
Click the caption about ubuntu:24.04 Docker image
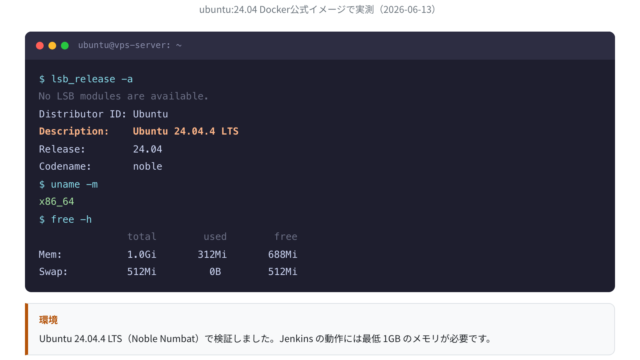[x=317, y=9]
